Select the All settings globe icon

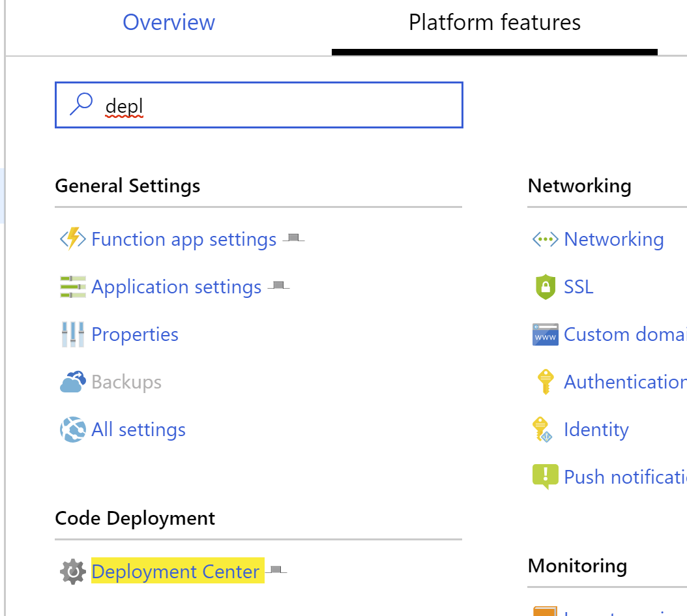[72, 429]
